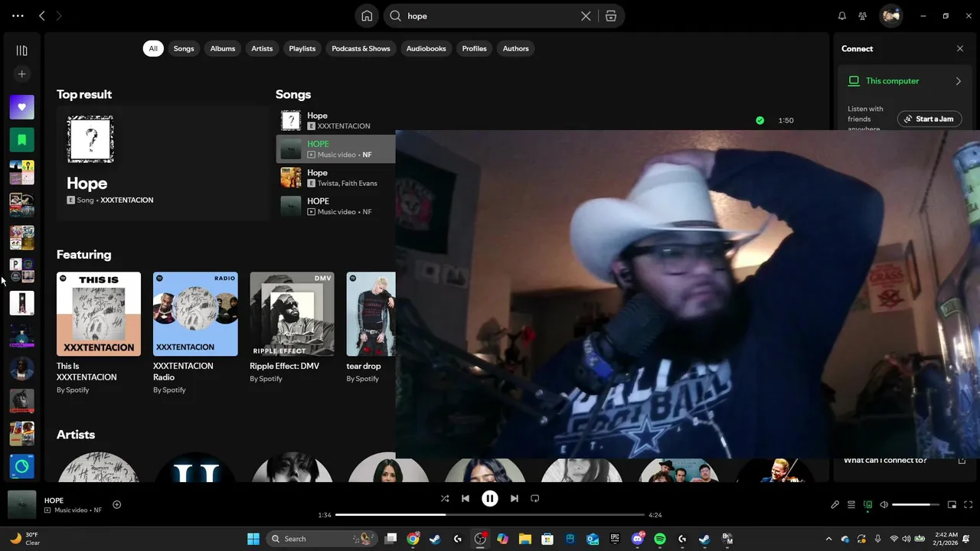Open Your Episodes green bookmark playlist
The image size is (980, 551).
(21, 140)
